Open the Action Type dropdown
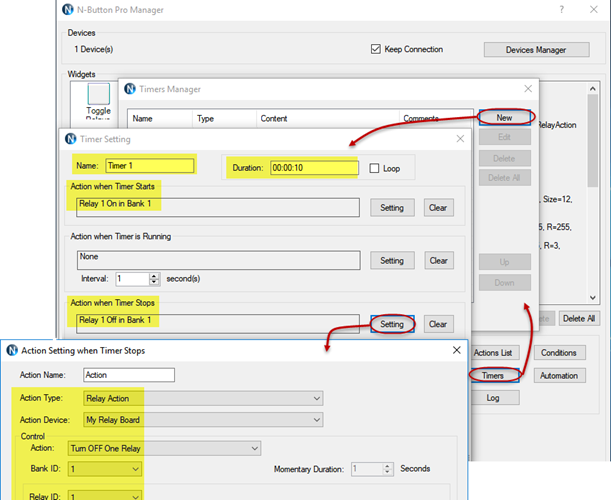This screenshot has width=611, height=500. (203, 398)
